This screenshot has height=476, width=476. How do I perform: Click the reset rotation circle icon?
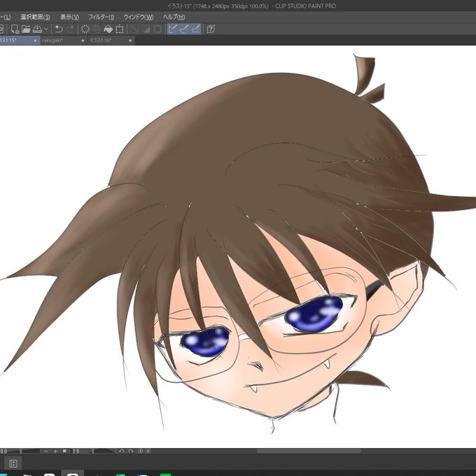click(x=140, y=451)
